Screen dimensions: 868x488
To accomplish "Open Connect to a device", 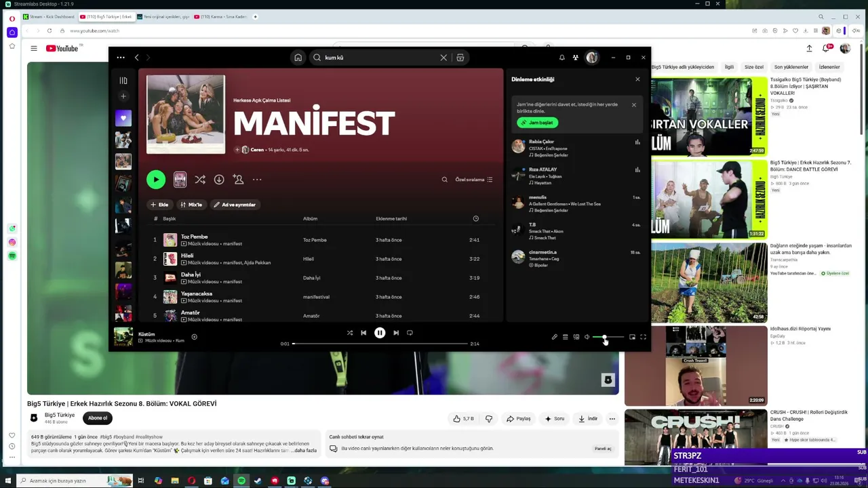I will coord(576,337).
